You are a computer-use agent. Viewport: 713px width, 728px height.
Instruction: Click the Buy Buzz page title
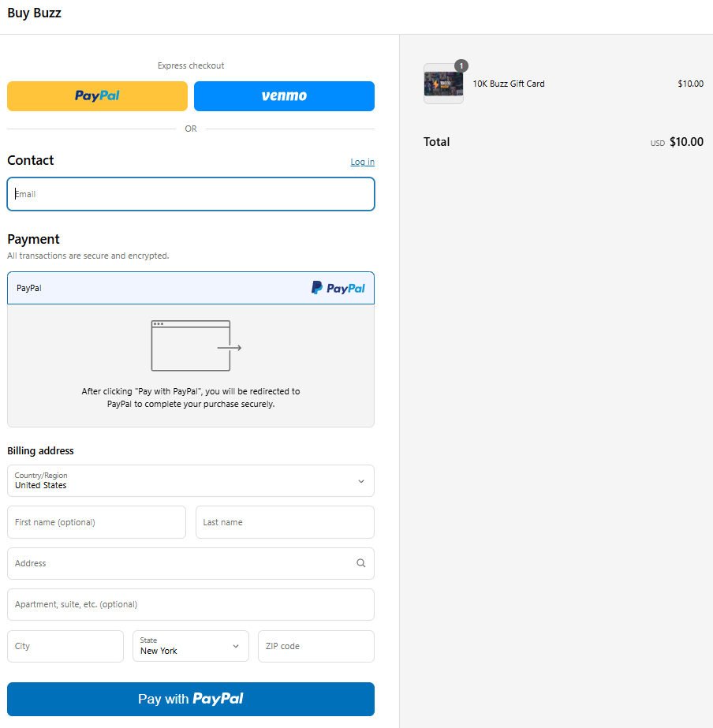click(x=35, y=13)
